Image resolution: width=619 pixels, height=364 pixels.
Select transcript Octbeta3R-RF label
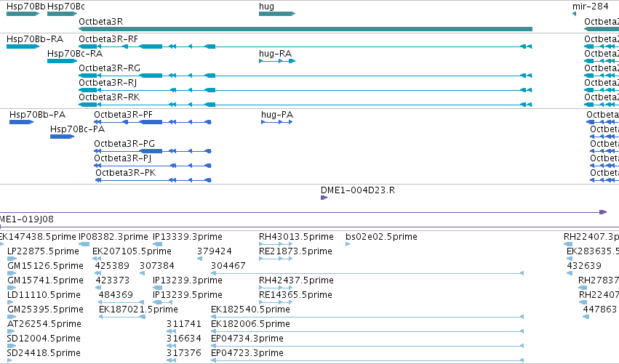coord(108,39)
